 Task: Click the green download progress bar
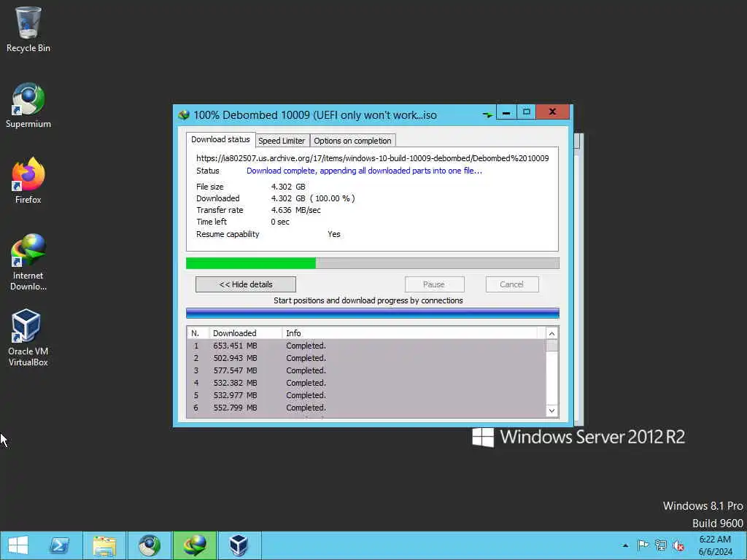[373, 263]
